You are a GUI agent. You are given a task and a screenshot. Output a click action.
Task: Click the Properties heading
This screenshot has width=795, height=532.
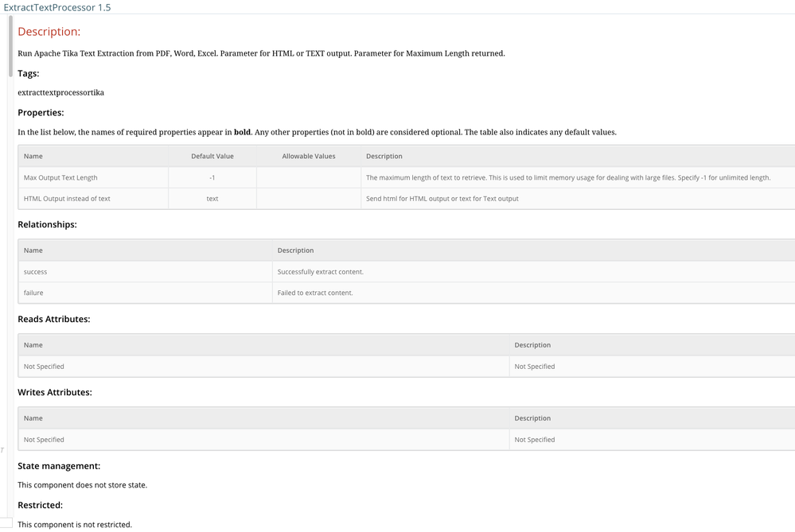(x=41, y=112)
